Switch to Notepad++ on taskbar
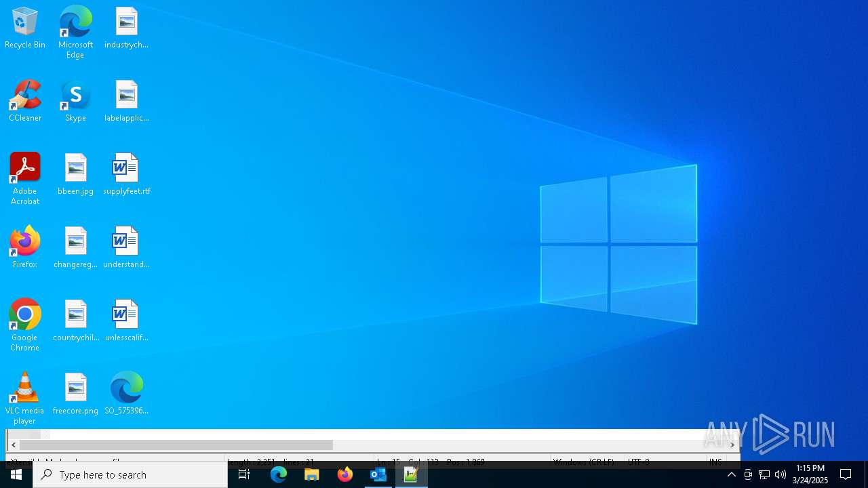The image size is (868, 488). [x=412, y=474]
